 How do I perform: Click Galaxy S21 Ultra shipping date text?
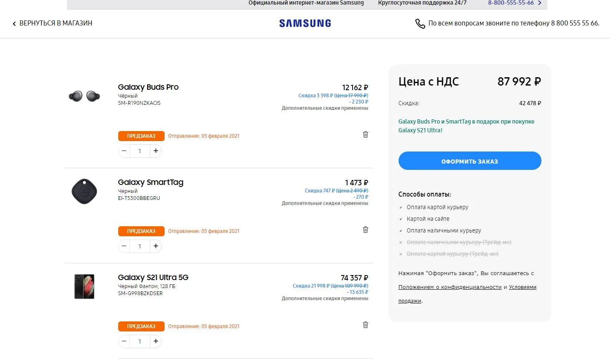coord(204,326)
